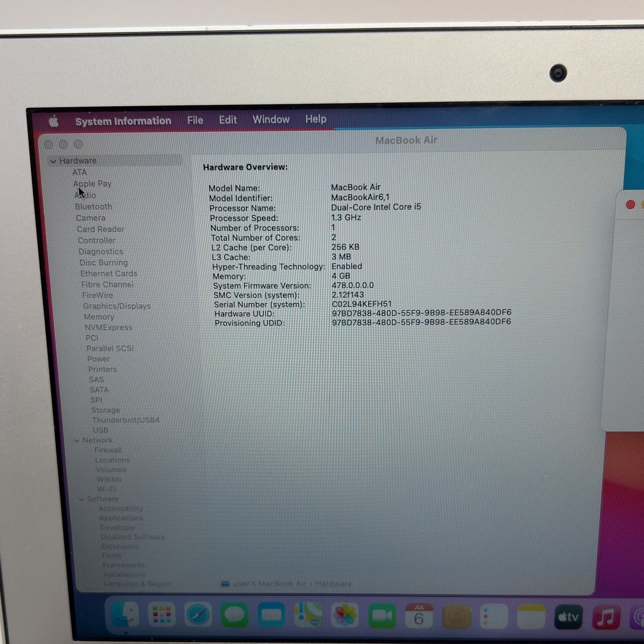
Task: Open the Messages app in Dock
Action: (234, 615)
